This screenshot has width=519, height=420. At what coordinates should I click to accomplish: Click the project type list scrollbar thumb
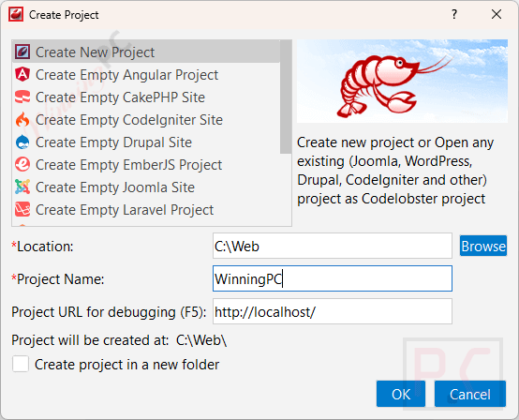(286, 97)
